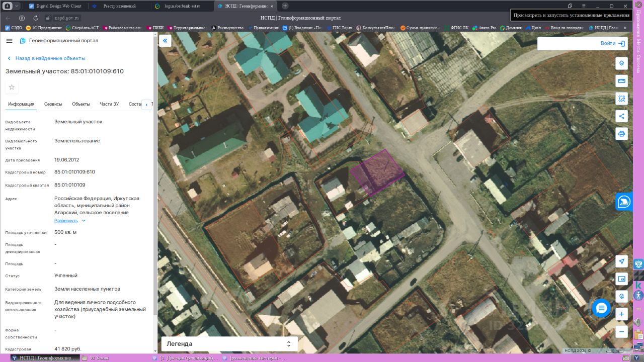Go back to found objects
This screenshot has width=644, height=362.
click(x=46, y=58)
